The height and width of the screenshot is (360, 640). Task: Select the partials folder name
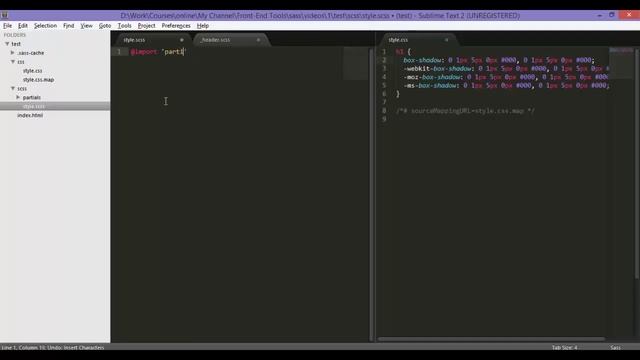pos(31,97)
